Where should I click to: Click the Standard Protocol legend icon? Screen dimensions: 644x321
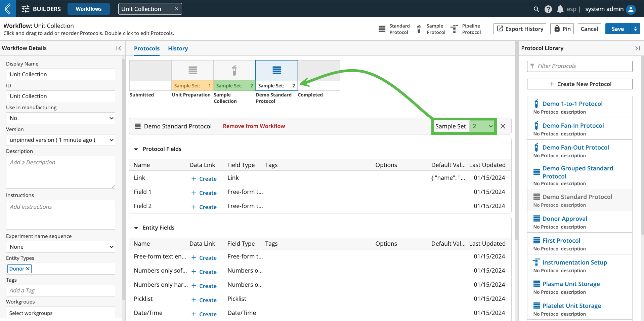[x=382, y=29]
